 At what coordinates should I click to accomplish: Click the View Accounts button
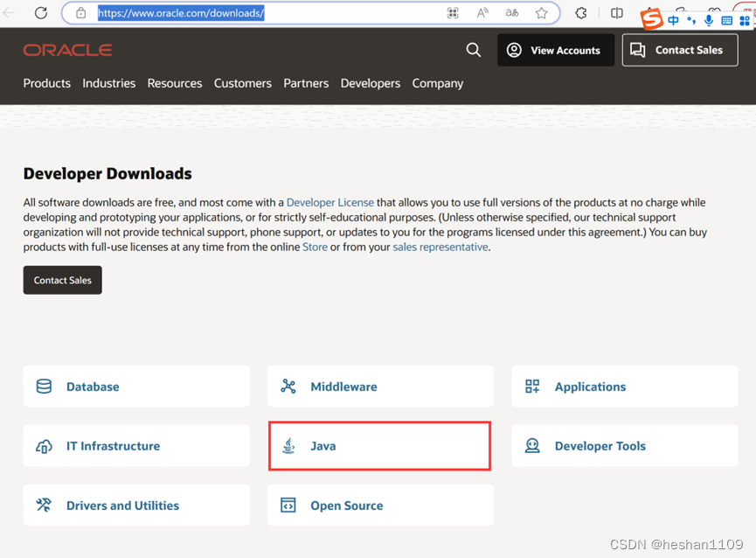(556, 50)
